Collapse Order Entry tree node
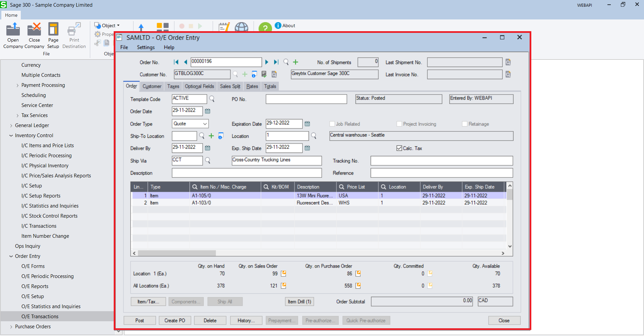The image size is (644, 336). tap(11, 256)
